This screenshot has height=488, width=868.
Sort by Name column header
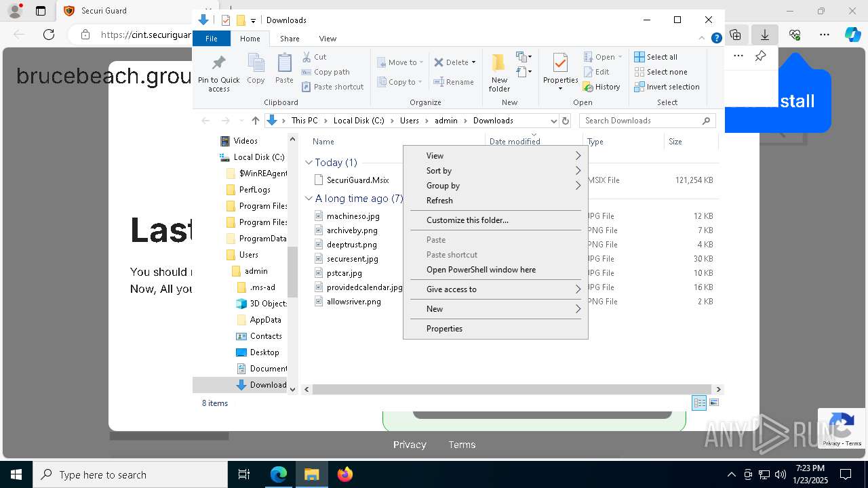tap(323, 142)
